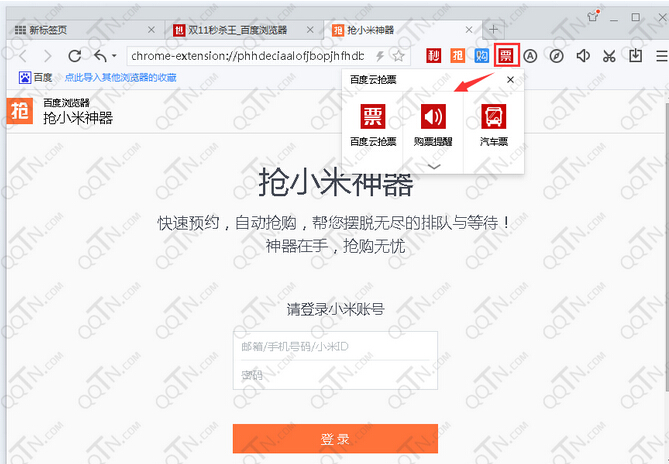Click the 购票提醒 speaker icon

point(433,116)
